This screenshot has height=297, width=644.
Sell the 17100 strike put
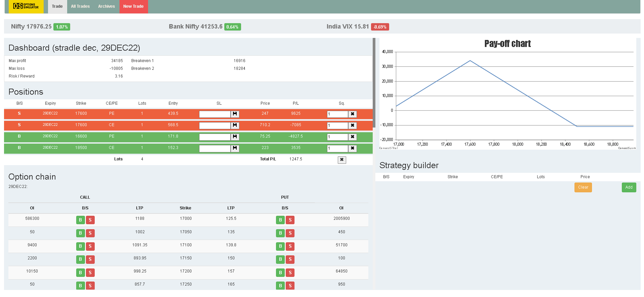click(x=290, y=246)
